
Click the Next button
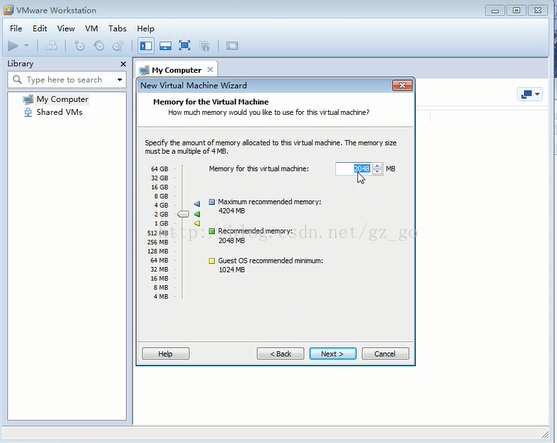click(x=332, y=354)
